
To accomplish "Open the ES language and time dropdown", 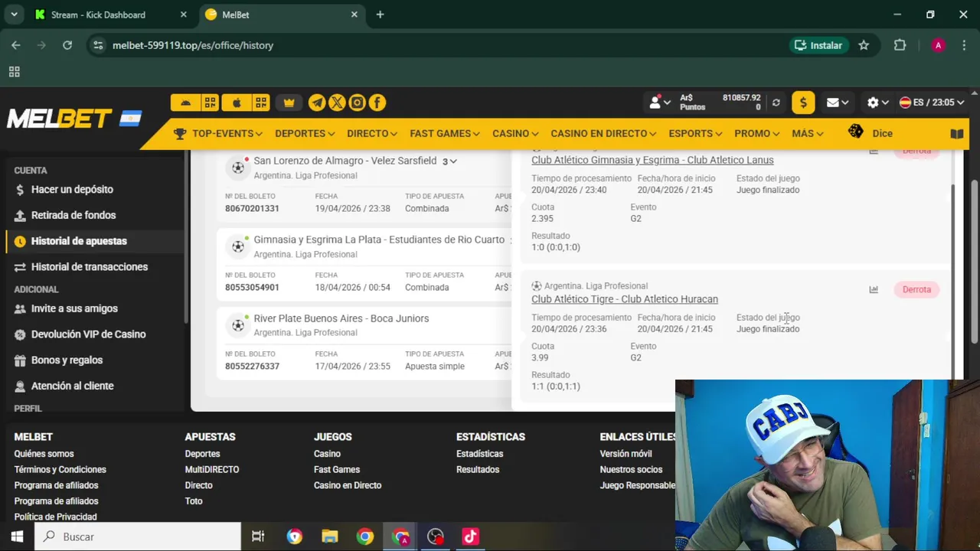I will [x=932, y=103].
